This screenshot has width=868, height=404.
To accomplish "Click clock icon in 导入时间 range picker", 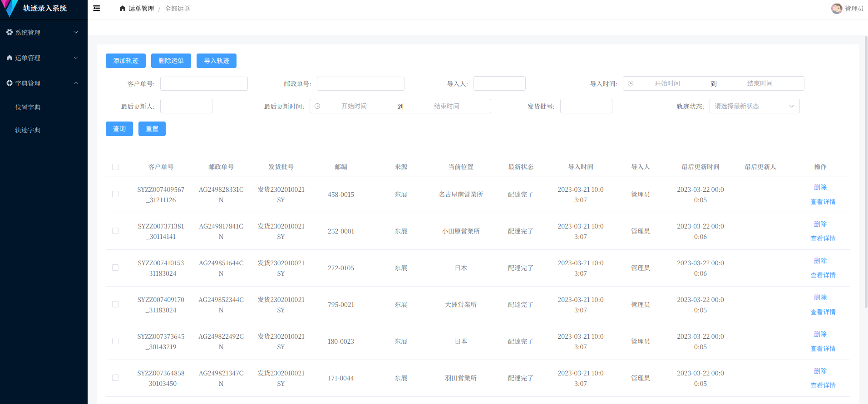I will click(631, 83).
